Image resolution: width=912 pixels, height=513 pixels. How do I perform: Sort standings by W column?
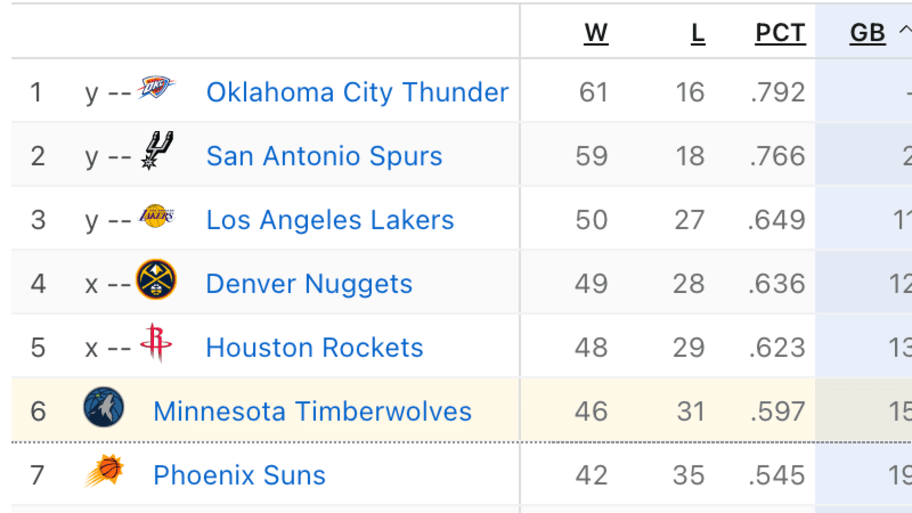(596, 33)
